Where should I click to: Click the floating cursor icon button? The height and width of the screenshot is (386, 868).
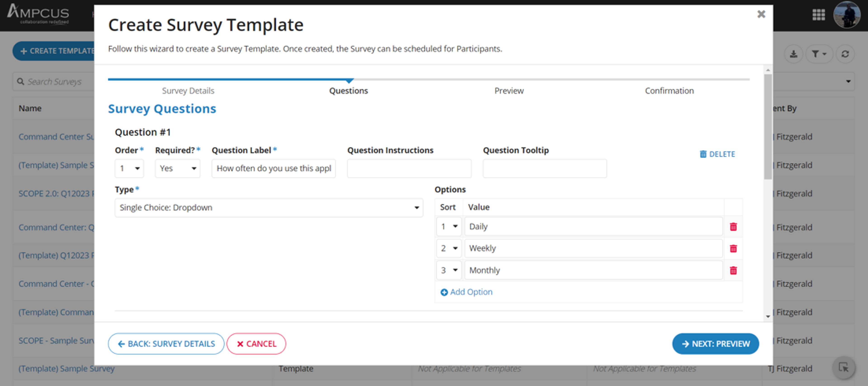[x=843, y=367]
